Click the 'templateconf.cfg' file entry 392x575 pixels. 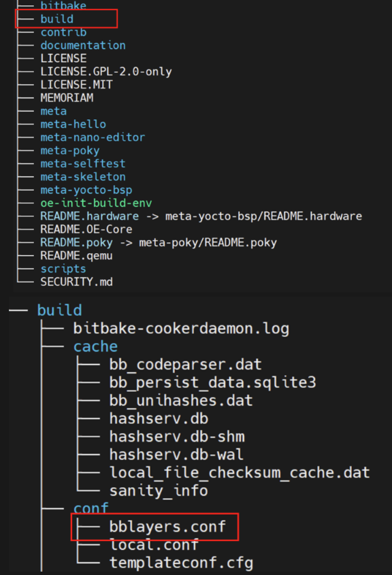coord(181,563)
